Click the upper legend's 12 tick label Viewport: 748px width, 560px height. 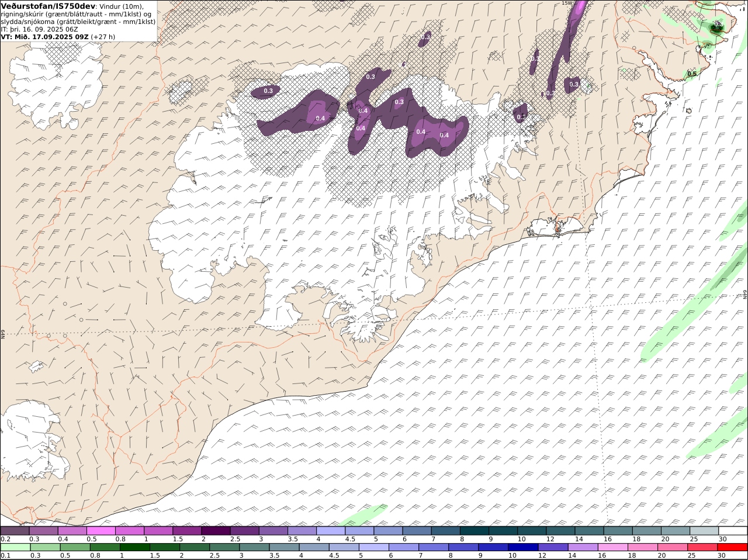[550, 538]
